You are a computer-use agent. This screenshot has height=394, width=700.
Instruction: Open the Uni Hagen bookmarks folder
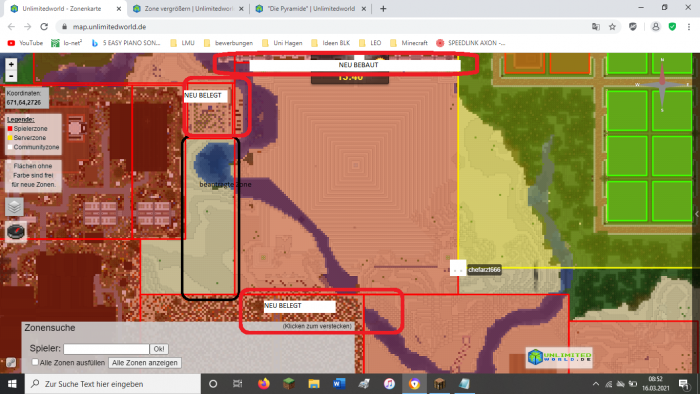(x=282, y=43)
